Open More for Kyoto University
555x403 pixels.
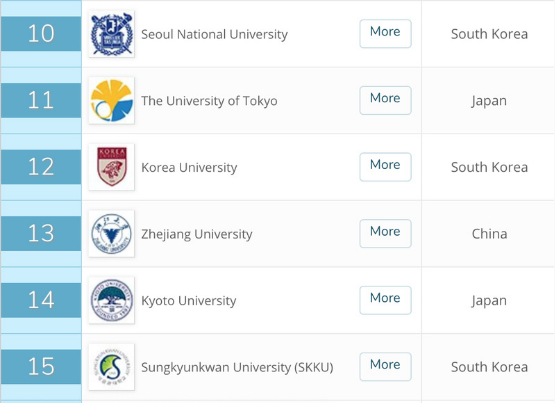pos(385,300)
